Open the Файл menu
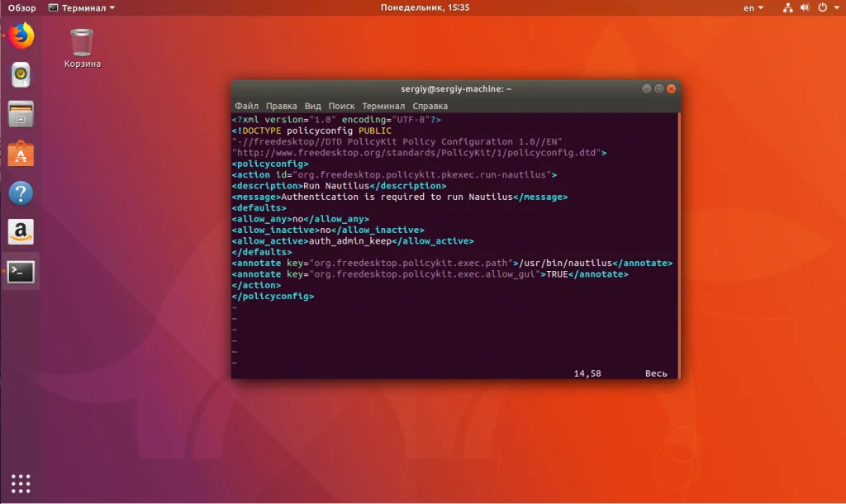The height and width of the screenshot is (504, 846). click(x=246, y=106)
